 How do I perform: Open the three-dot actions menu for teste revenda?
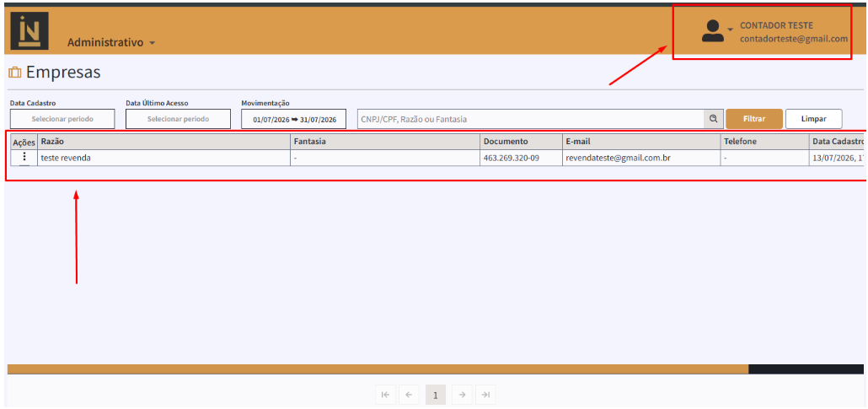(24, 158)
